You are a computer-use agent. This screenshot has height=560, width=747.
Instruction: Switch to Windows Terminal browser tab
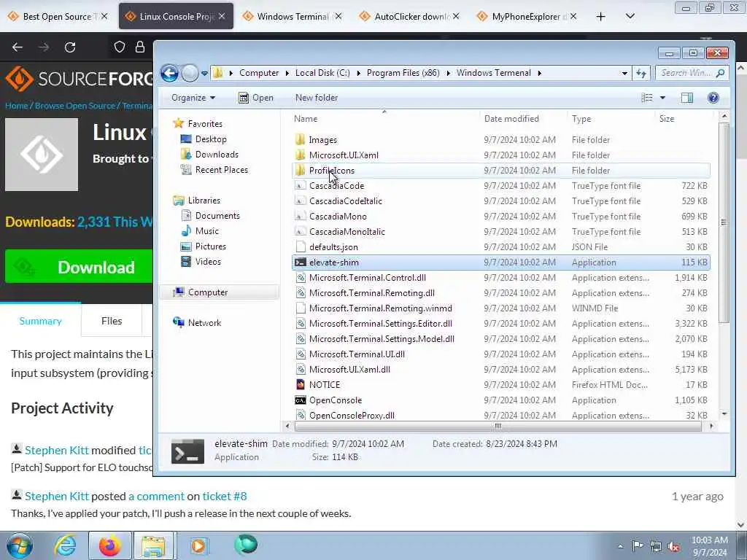293,17
